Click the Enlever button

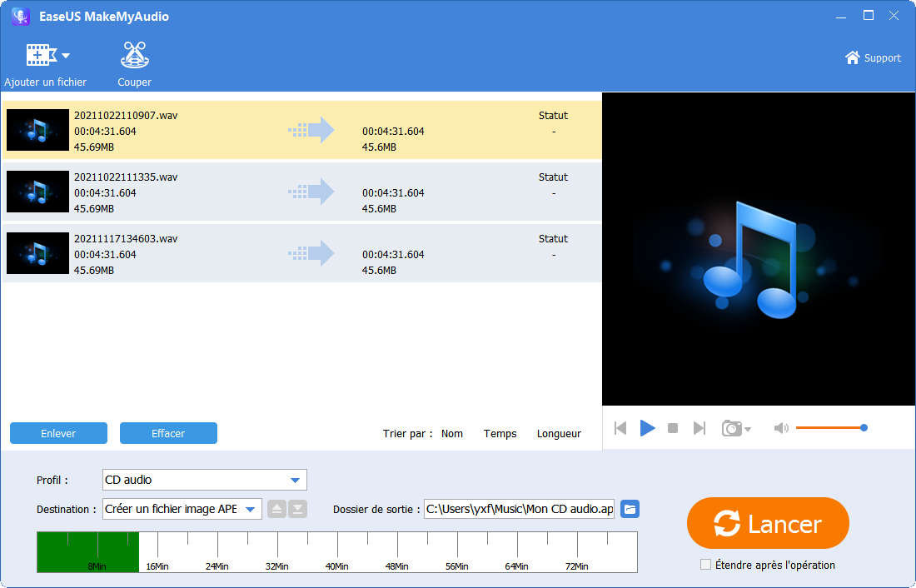click(x=58, y=433)
